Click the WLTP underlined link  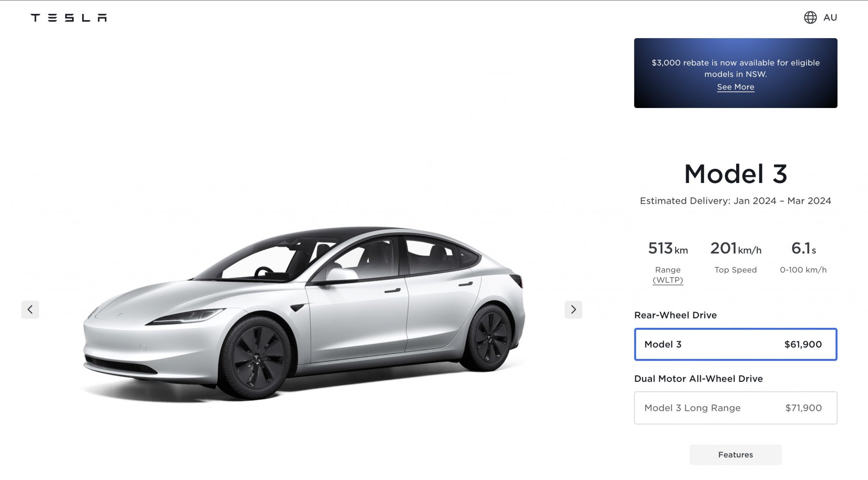point(668,280)
